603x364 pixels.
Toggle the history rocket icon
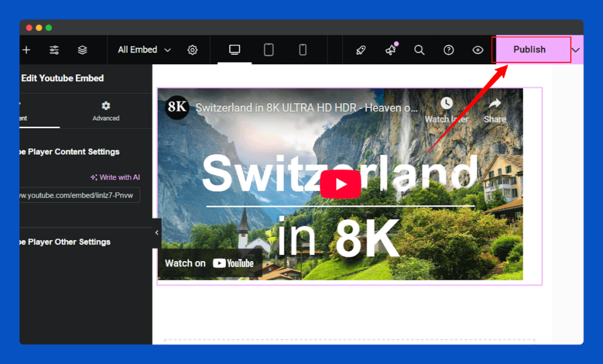(x=361, y=49)
